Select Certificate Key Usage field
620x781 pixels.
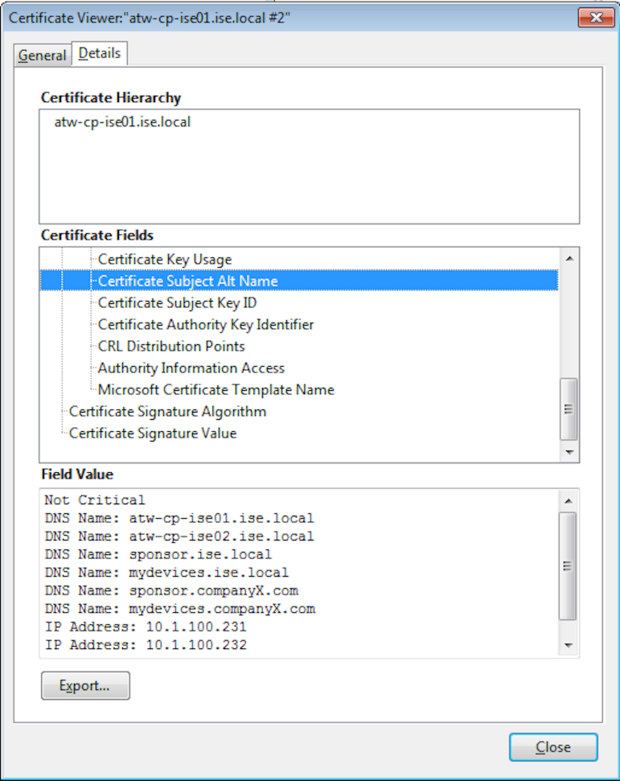165,260
